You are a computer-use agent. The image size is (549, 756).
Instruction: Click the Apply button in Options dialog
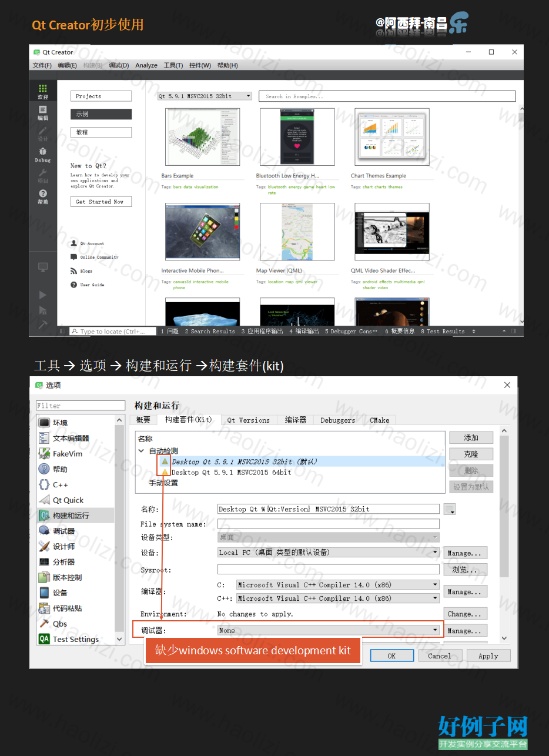pos(488,656)
